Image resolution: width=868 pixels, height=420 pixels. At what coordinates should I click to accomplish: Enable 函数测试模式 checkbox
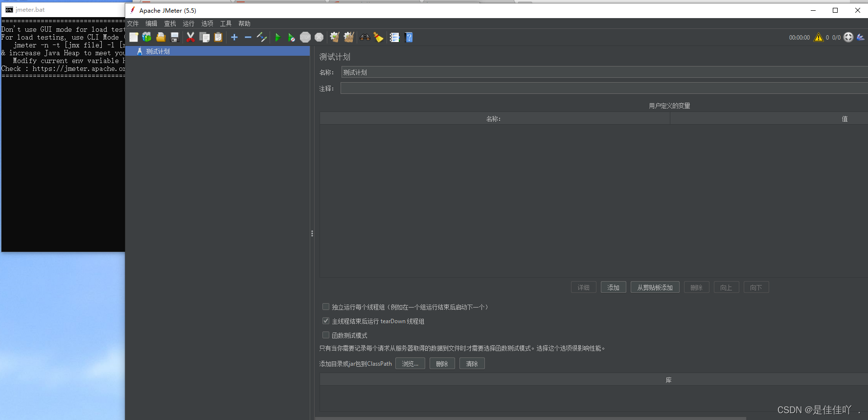pyautogui.click(x=326, y=335)
